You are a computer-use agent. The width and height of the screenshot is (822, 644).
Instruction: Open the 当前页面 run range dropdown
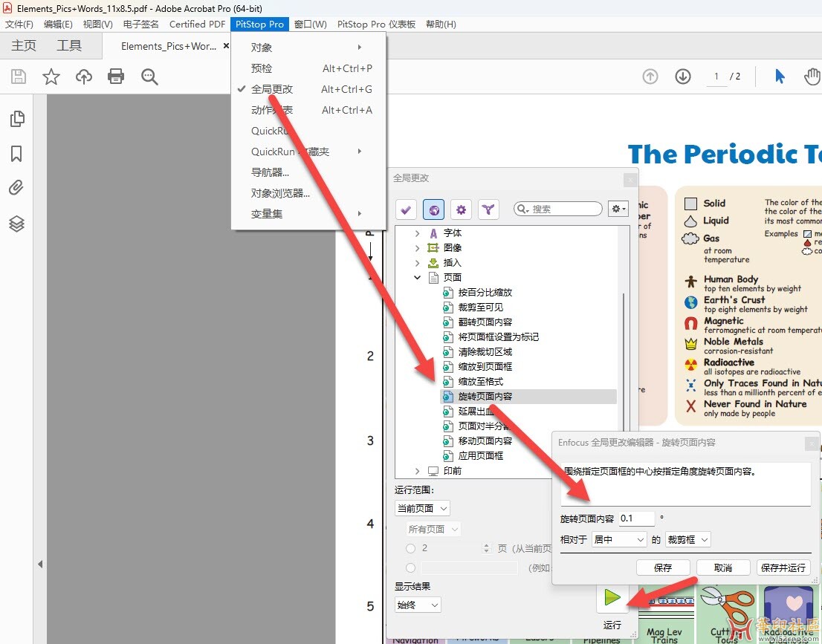(x=422, y=509)
